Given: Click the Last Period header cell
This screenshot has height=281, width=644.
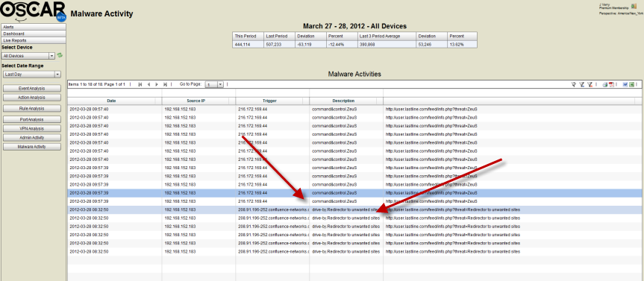Looking at the screenshot, I should [279, 36].
